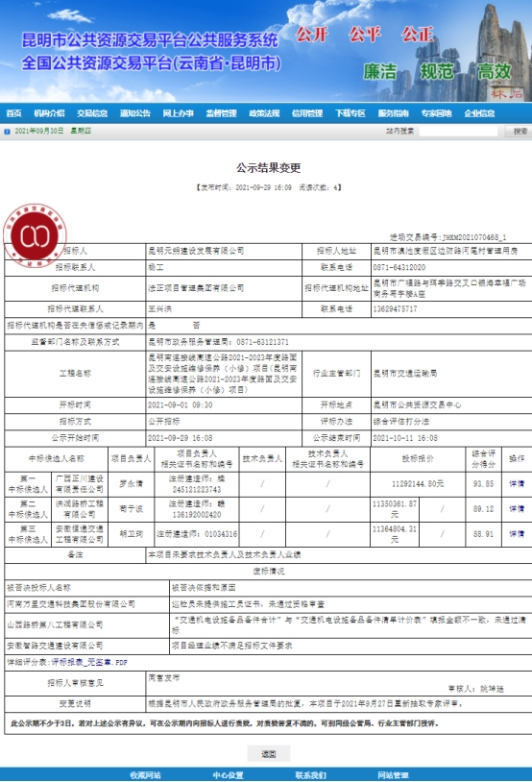Open 详情 for 第三中标候选人

click(x=517, y=533)
